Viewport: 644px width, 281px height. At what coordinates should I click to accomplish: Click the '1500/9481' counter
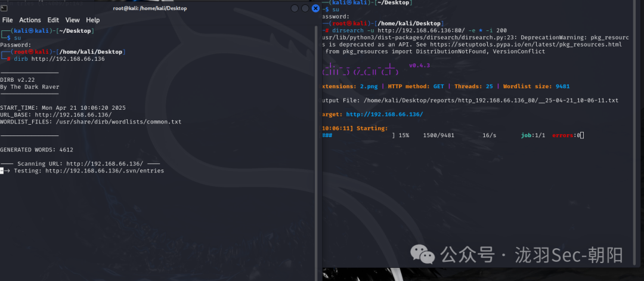pos(439,135)
